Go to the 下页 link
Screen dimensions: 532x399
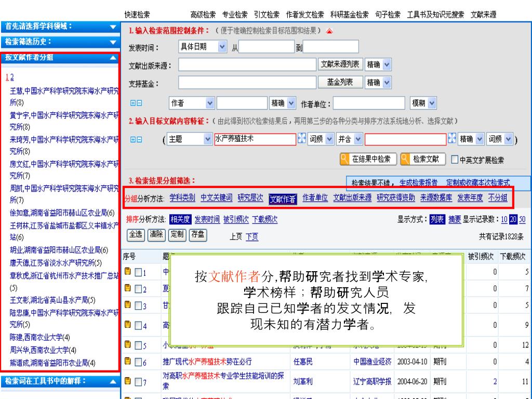click(x=252, y=236)
